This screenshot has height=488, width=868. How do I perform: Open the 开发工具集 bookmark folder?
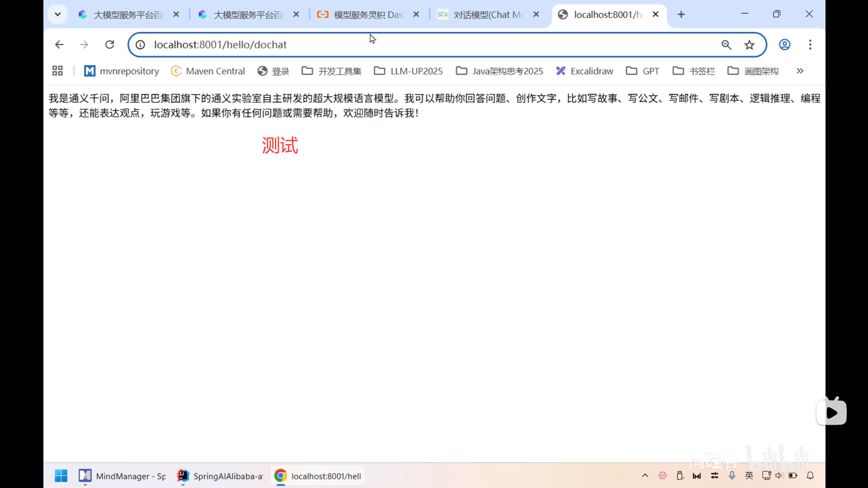[x=330, y=71]
